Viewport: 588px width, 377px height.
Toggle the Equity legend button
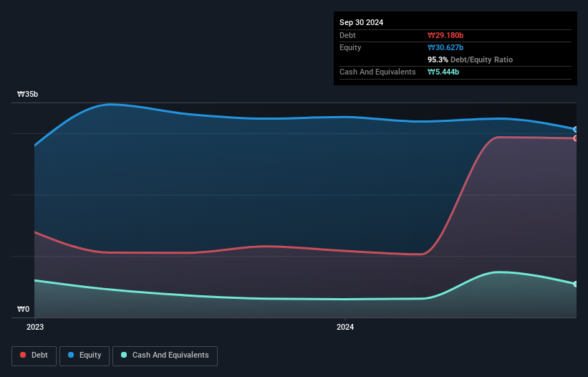(85, 355)
